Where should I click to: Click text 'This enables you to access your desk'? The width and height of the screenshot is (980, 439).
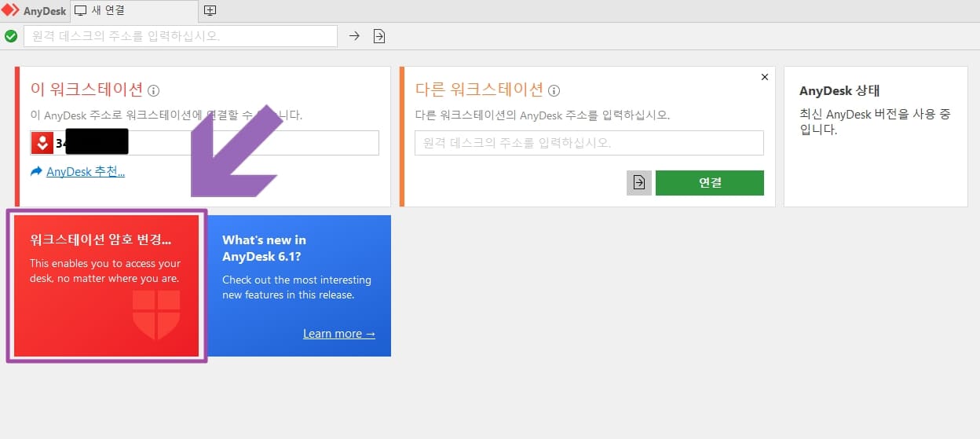click(x=105, y=271)
